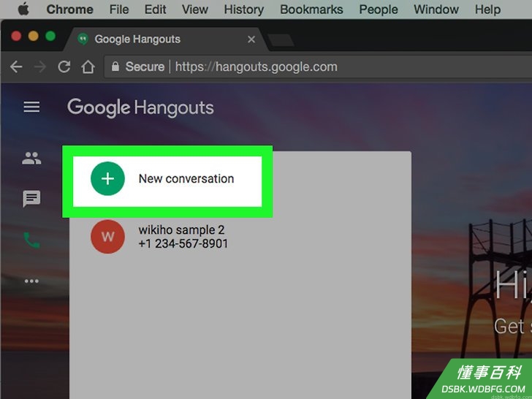Start a New conversation

pos(167,181)
